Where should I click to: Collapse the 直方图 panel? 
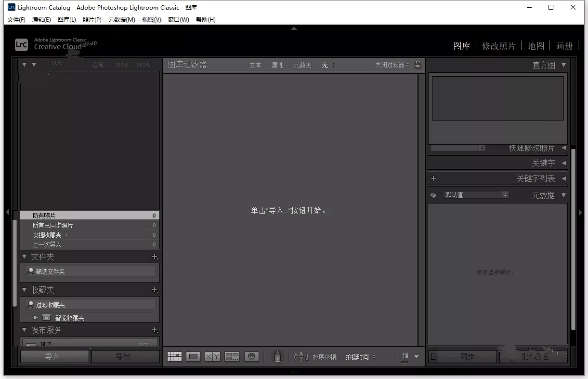point(563,65)
